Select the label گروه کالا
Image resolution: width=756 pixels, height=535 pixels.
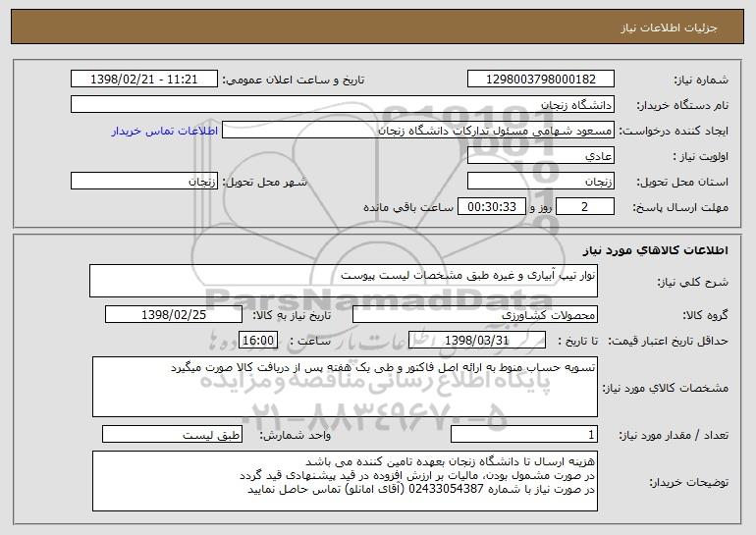[x=706, y=315]
